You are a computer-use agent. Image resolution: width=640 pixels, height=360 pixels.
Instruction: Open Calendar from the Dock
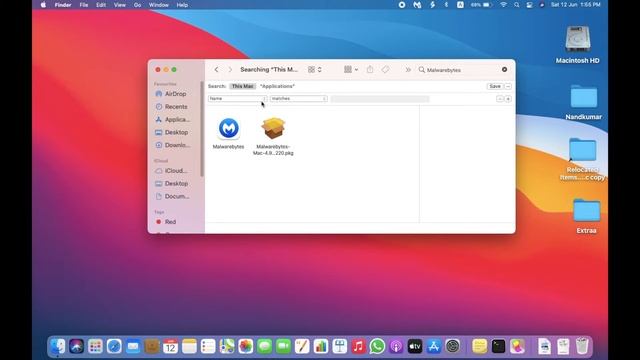[x=171, y=347]
